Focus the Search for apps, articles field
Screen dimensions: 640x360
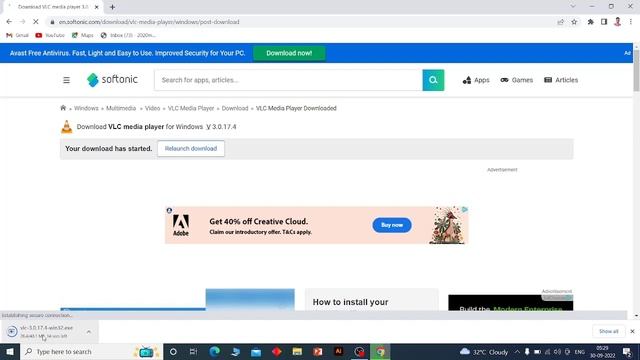tap(288, 80)
